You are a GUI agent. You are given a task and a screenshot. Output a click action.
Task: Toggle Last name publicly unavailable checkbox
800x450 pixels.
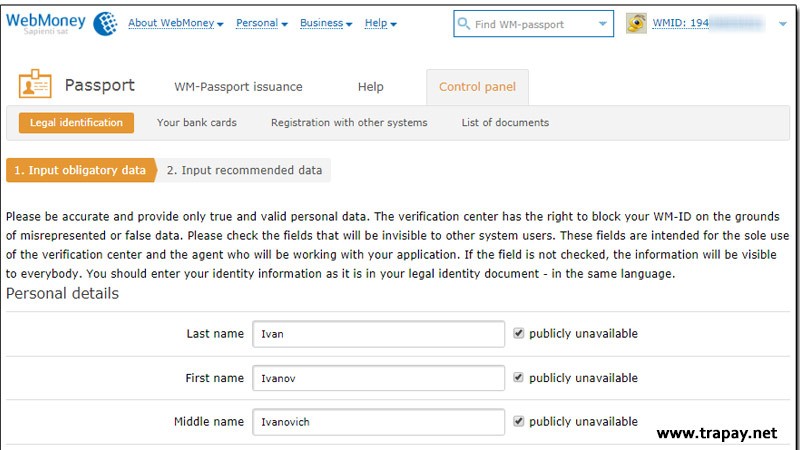coord(518,334)
